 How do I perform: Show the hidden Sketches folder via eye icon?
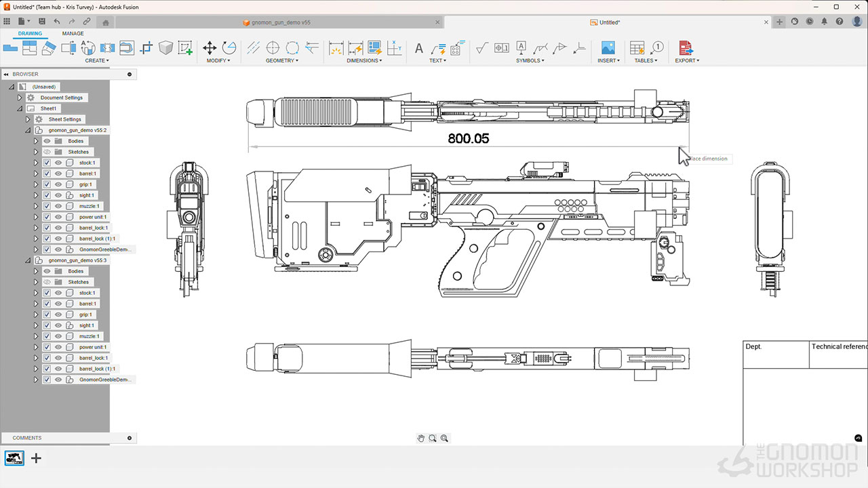tap(47, 152)
